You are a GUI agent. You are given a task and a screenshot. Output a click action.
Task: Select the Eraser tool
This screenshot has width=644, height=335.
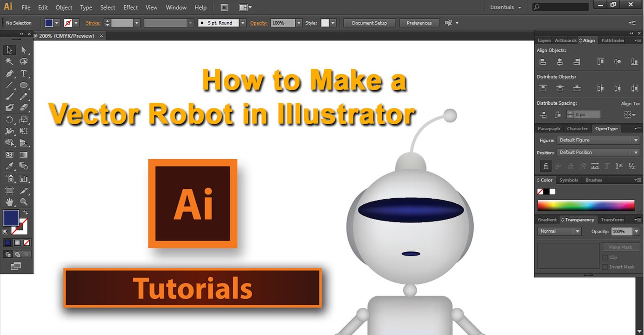pos(24,108)
